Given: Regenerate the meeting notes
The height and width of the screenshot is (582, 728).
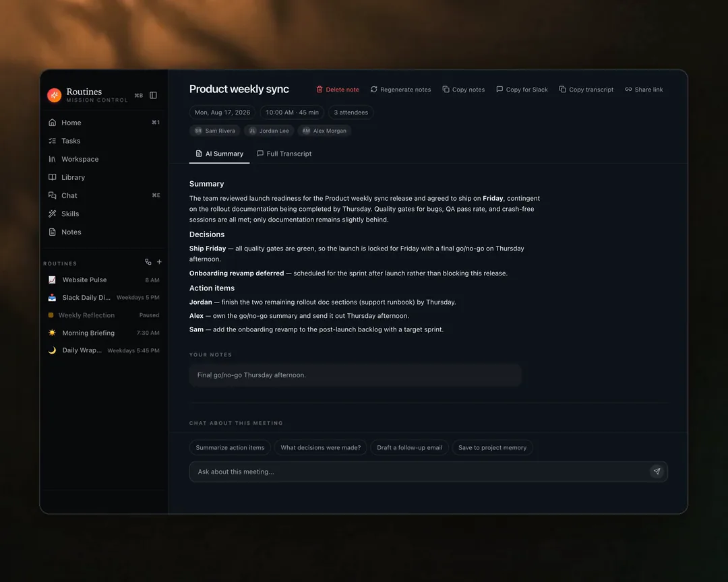Looking at the screenshot, I should [x=400, y=90].
